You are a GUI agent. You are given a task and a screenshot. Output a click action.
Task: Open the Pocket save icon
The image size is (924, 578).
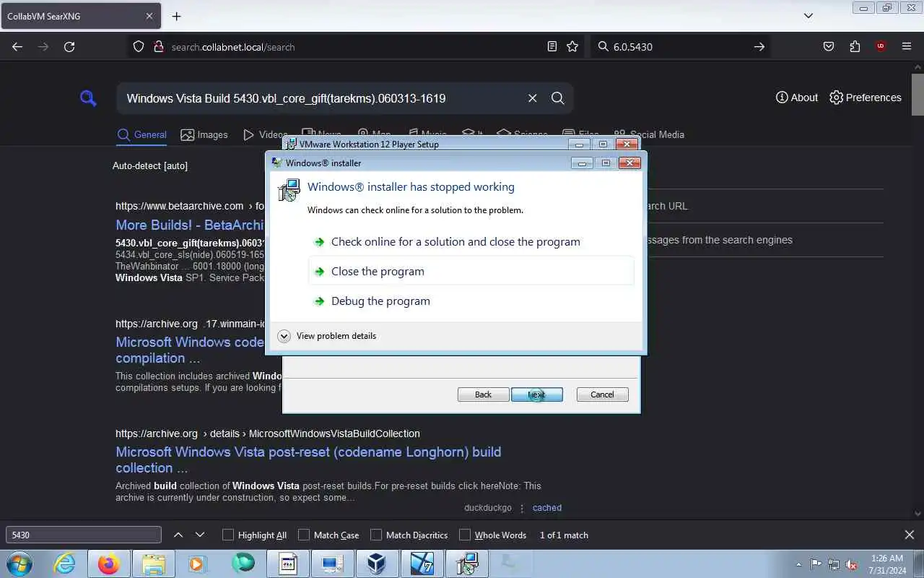click(829, 46)
